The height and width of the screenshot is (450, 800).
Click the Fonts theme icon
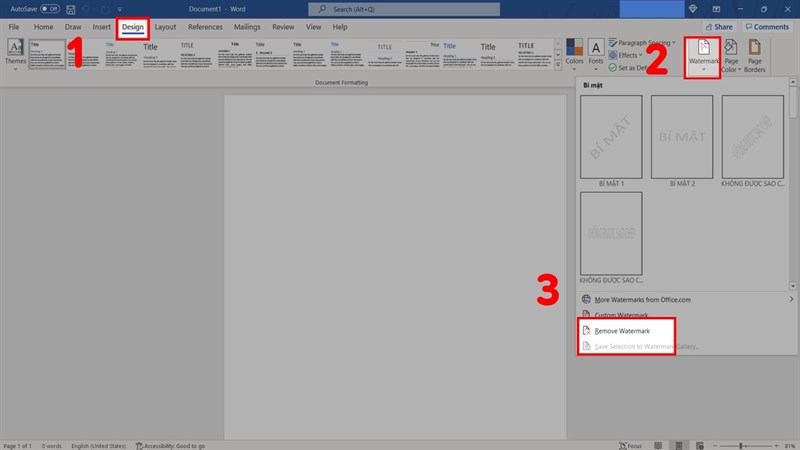pos(595,52)
